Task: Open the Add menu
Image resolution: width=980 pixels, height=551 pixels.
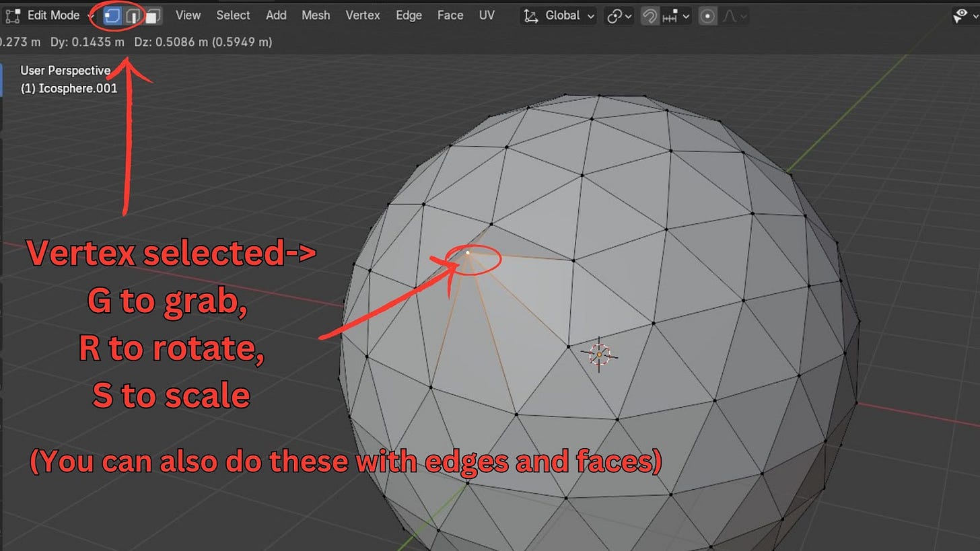Action: [276, 15]
